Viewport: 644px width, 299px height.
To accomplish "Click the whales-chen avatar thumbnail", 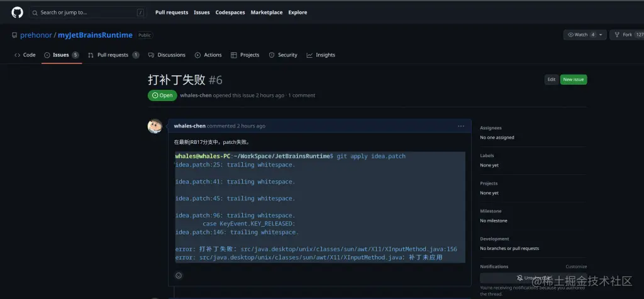I will click(x=155, y=126).
